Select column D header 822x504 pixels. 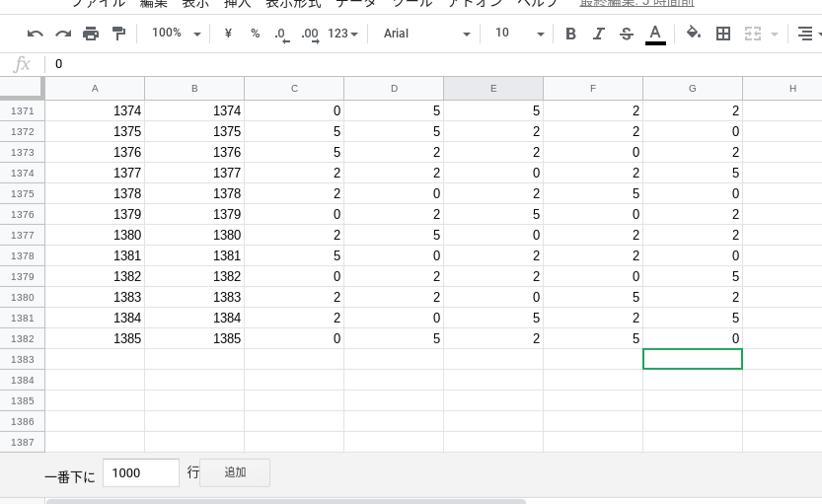click(x=394, y=89)
